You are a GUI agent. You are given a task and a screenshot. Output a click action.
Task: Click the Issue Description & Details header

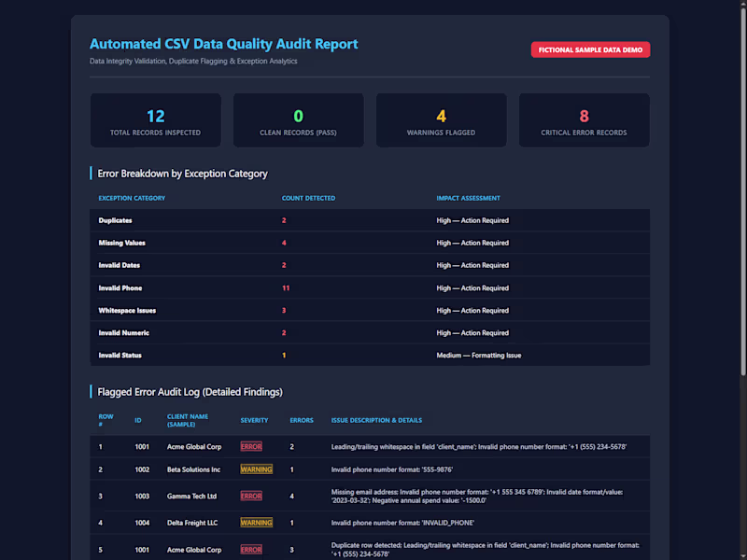(376, 421)
